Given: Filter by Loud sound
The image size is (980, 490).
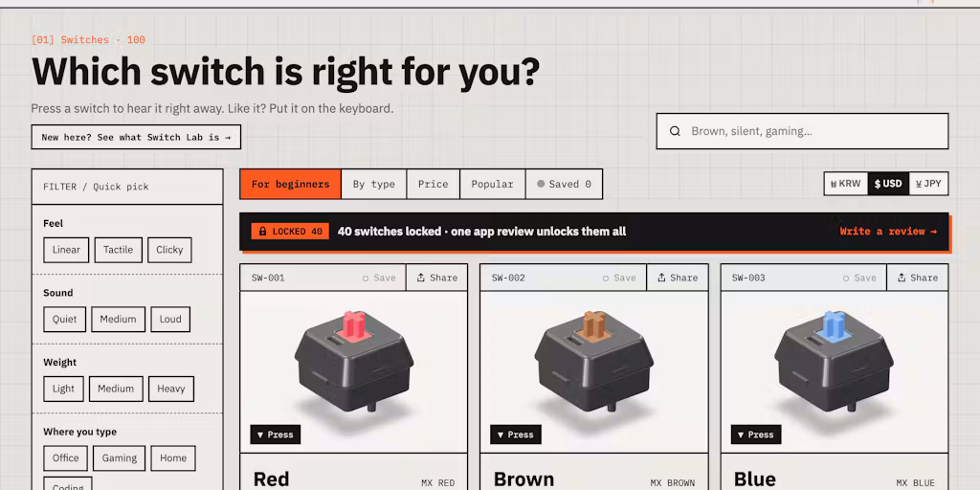Looking at the screenshot, I should pyautogui.click(x=170, y=320).
